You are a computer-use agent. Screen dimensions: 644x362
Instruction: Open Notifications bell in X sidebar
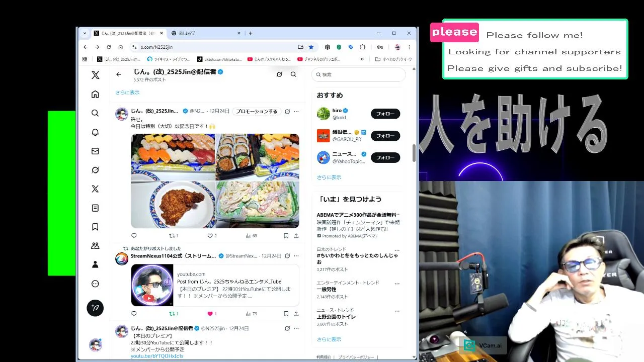[95, 132]
